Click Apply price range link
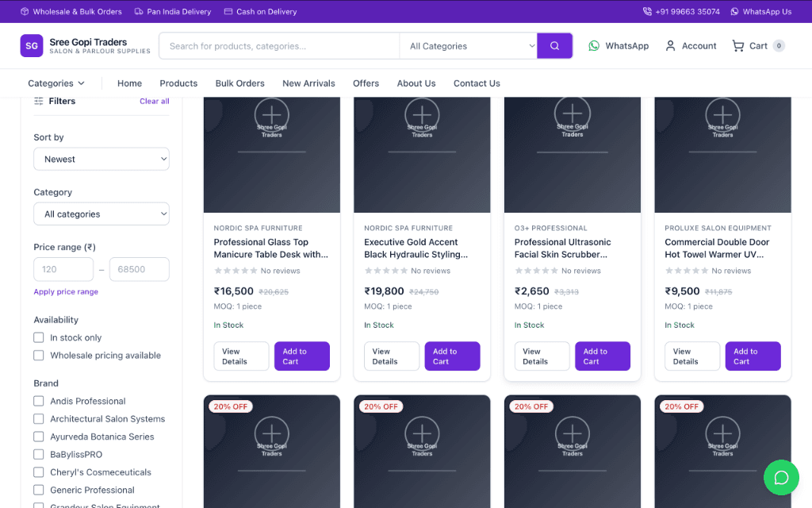The image size is (812, 508). point(66,291)
